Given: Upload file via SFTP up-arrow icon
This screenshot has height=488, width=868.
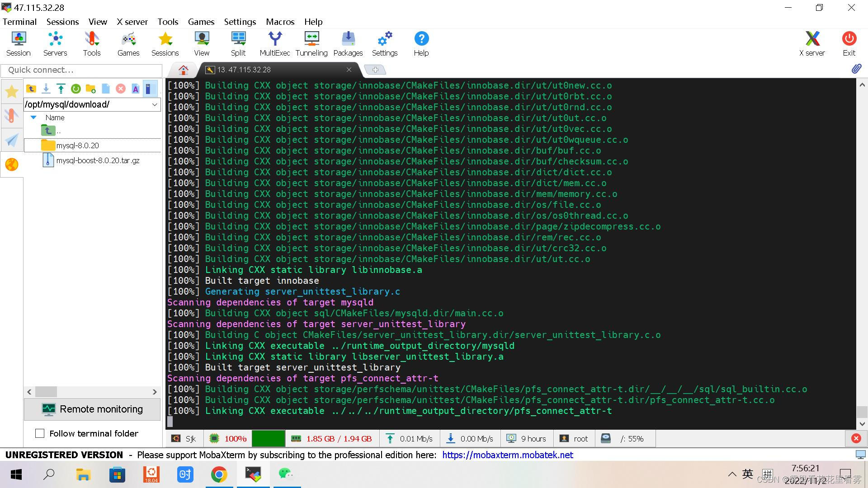Looking at the screenshot, I should [x=61, y=89].
